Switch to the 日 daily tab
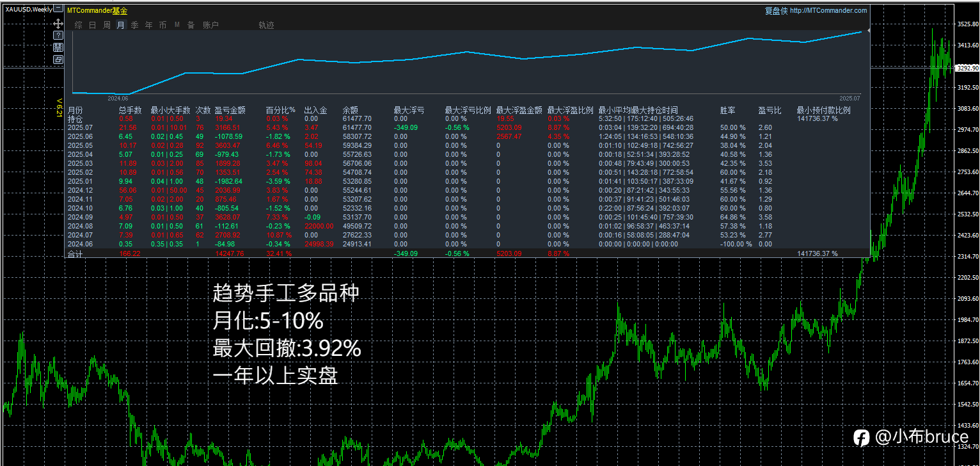980x466 pixels. [x=92, y=25]
